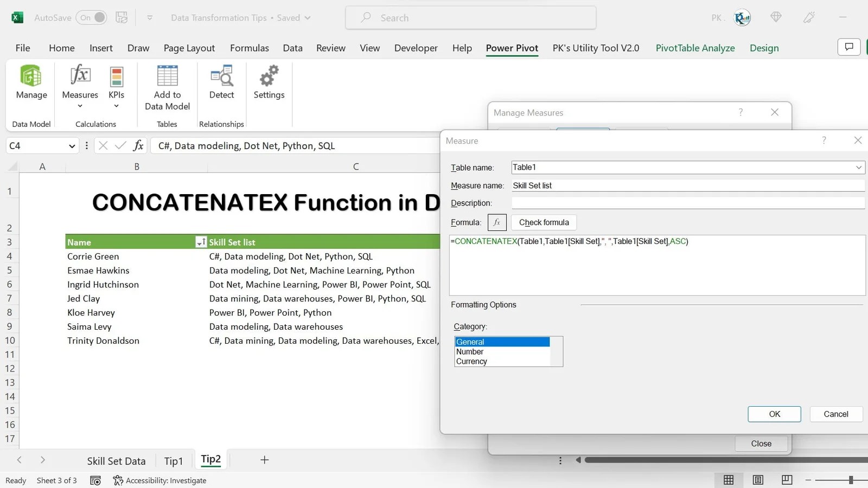868x488 pixels.
Task: Switch to Page Break Preview view
Action: [786, 479]
